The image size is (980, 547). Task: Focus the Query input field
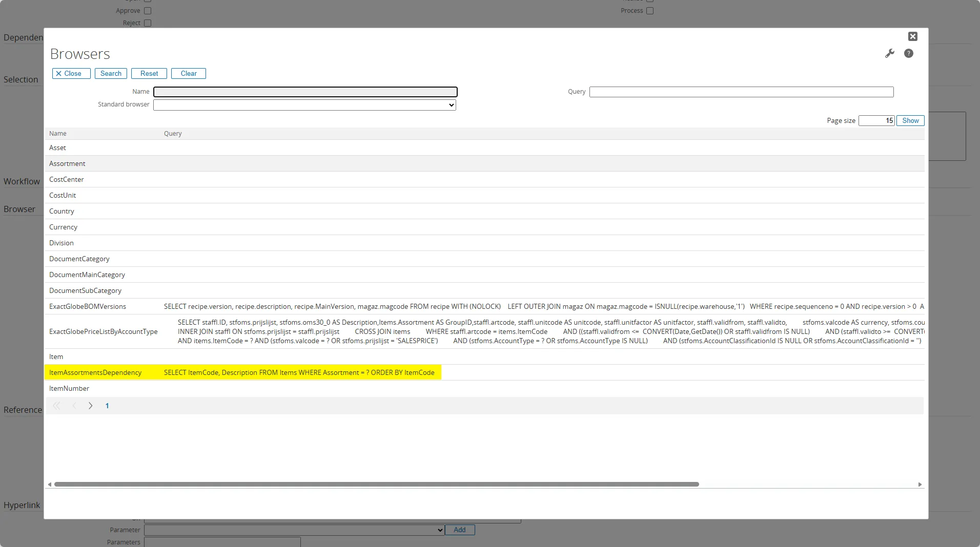coord(741,92)
